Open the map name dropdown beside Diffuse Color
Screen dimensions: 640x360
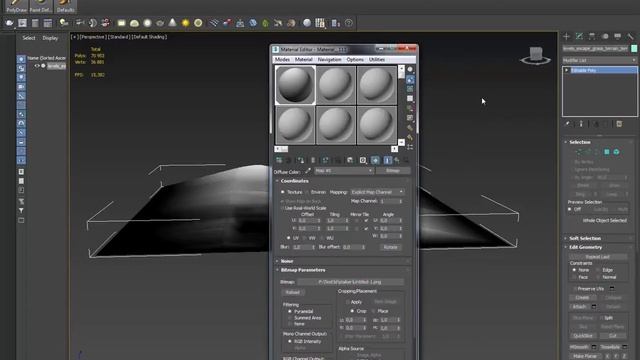coord(344,171)
